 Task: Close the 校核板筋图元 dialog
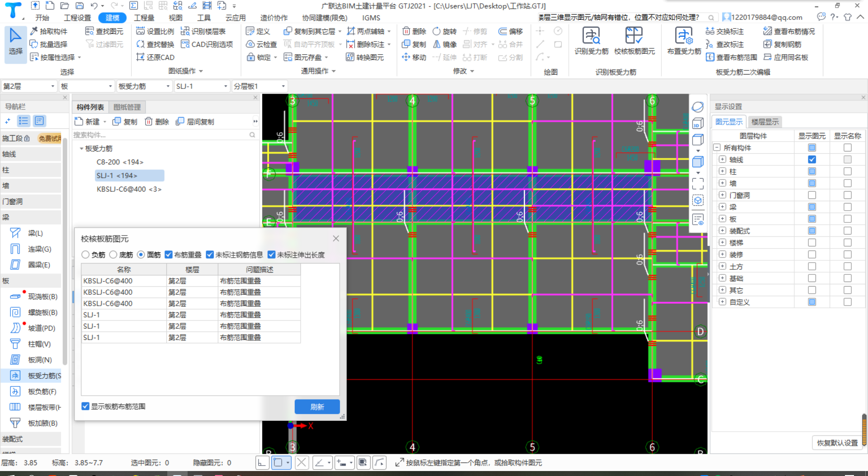336,238
